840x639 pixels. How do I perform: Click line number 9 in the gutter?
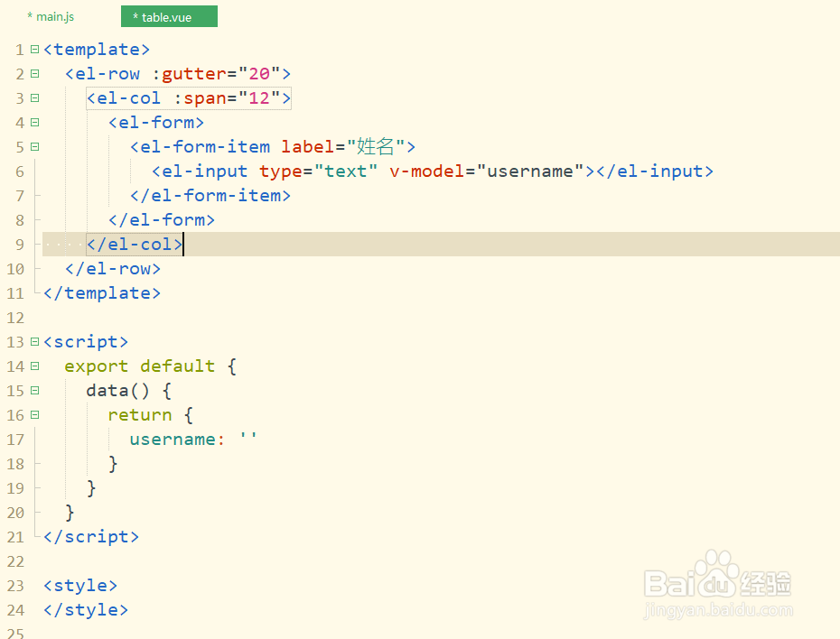20,245
